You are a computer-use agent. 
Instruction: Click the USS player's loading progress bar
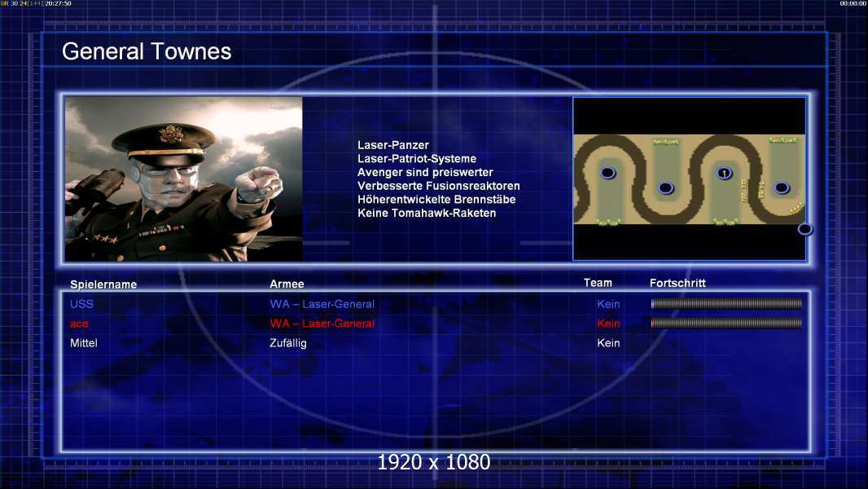click(726, 303)
